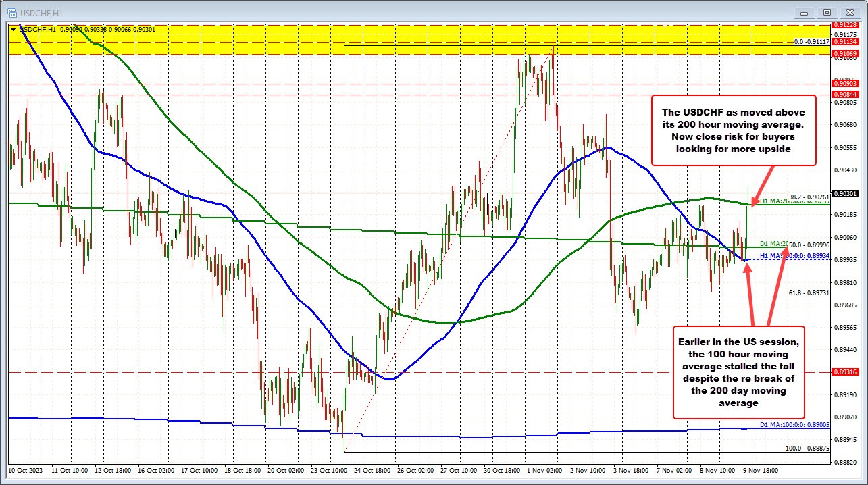Select the 0.91134 highlighted axis label
Screen dimensions: 868x485
pyautogui.click(x=844, y=41)
